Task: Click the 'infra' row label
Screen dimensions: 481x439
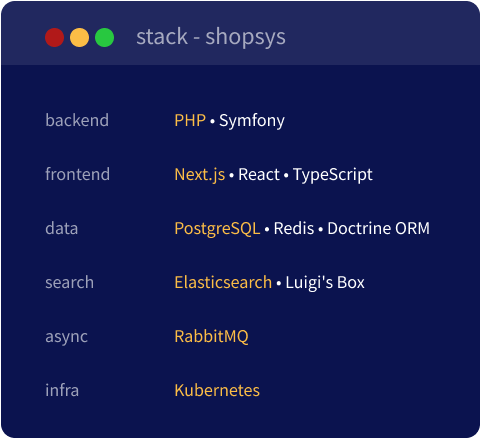Action: 62,390
